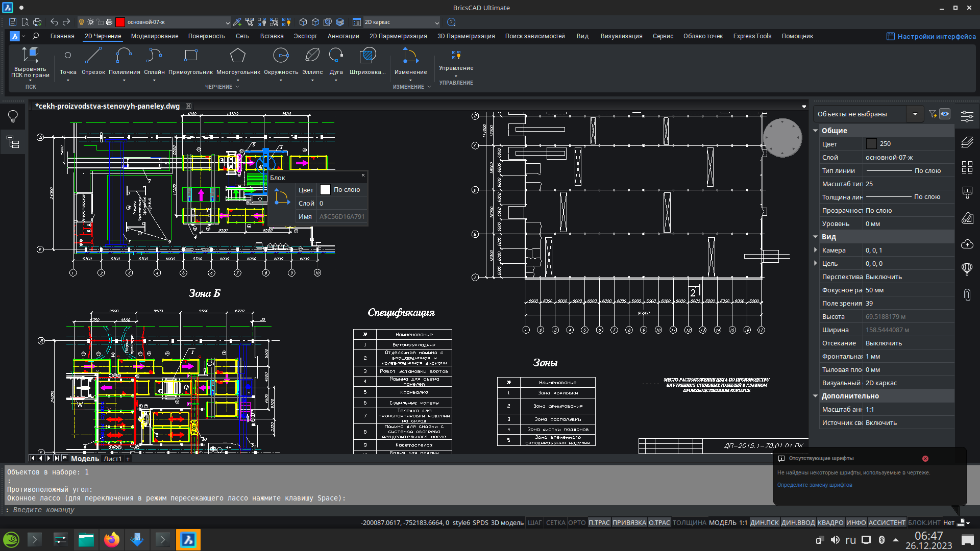The height and width of the screenshot is (551, 980).
Task: Toggle ПРИВЯЗКА snap in status bar
Action: pyautogui.click(x=629, y=522)
